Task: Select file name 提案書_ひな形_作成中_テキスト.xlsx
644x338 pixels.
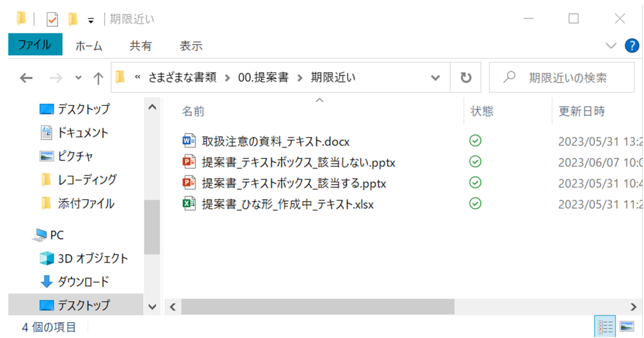Action: pyautogui.click(x=288, y=205)
